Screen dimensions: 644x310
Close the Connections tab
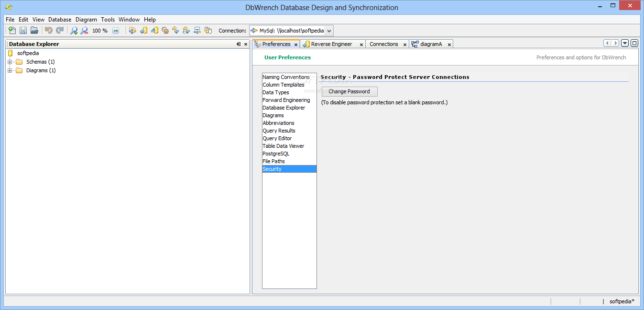(405, 44)
